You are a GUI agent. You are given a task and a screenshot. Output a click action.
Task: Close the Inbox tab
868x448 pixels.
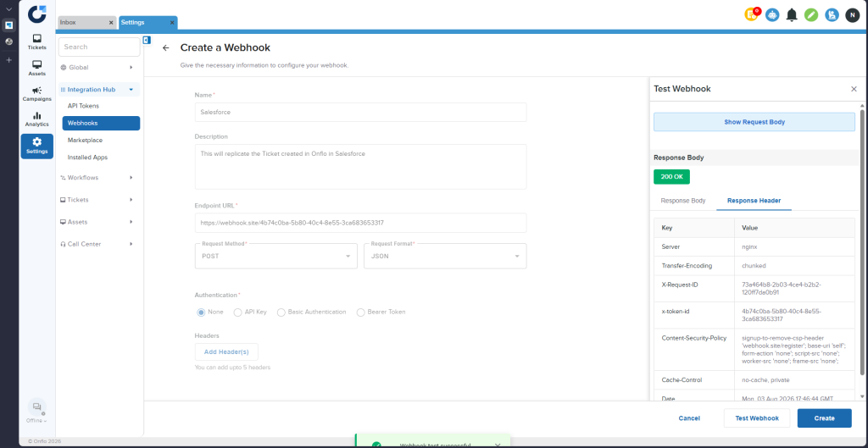point(111,23)
